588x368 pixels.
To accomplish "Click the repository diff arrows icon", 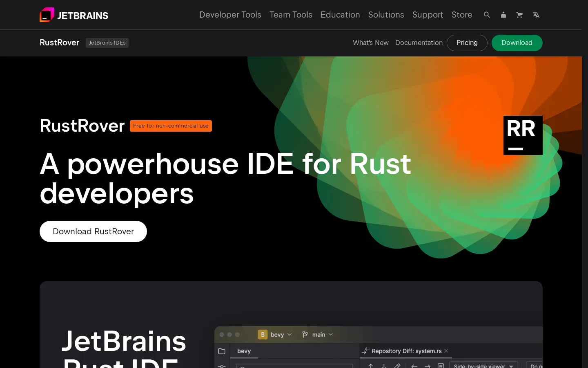I will pyautogui.click(x=365, y=351).
